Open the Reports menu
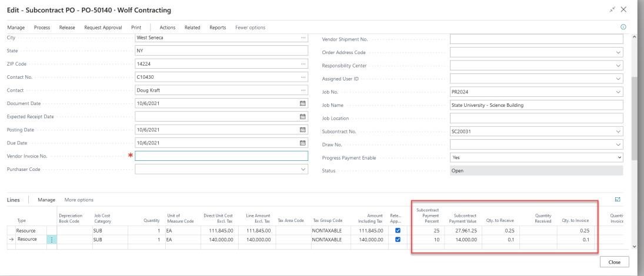 [218, 28]
